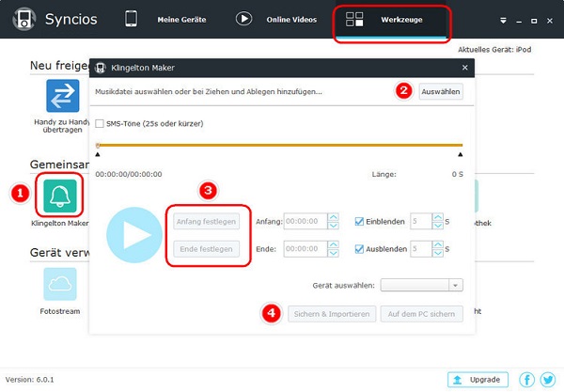This screenshot has height=392, width=564.
Task: Click the orange audio timeline bar
Action: click(280, 146)
